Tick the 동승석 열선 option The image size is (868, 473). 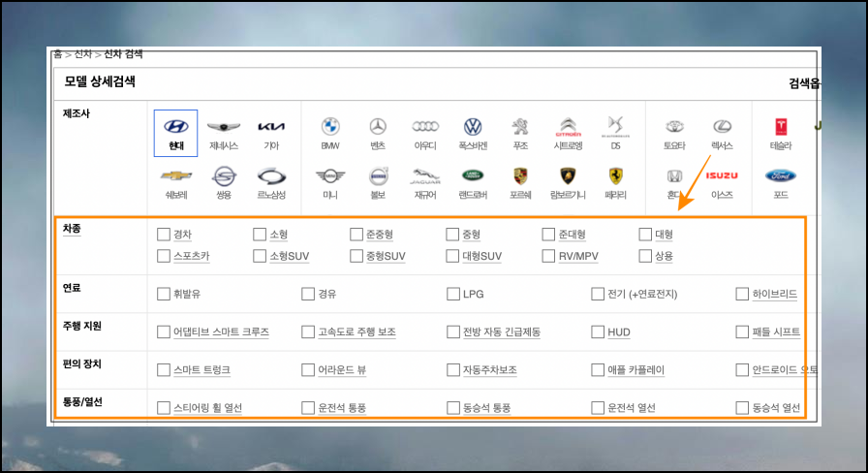(x=742, y=408)
